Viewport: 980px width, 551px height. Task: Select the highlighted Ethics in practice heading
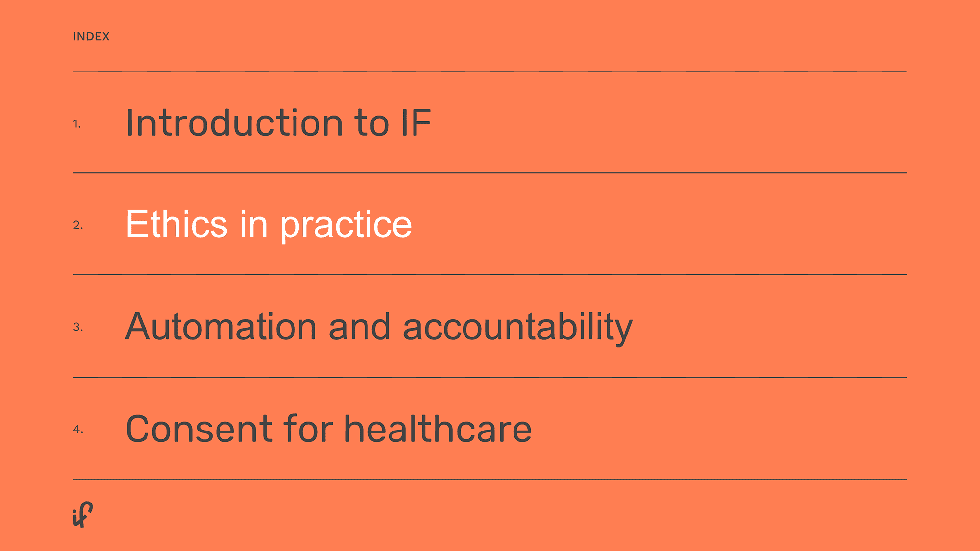[x=269, y=225]
